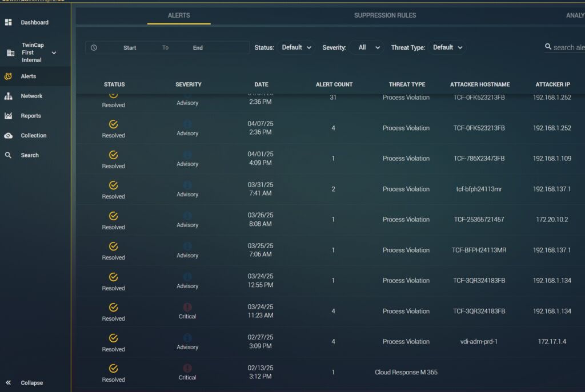
Task: Click Resolved check icon for 02/13/25 row
Action: (x=114, y=369)
